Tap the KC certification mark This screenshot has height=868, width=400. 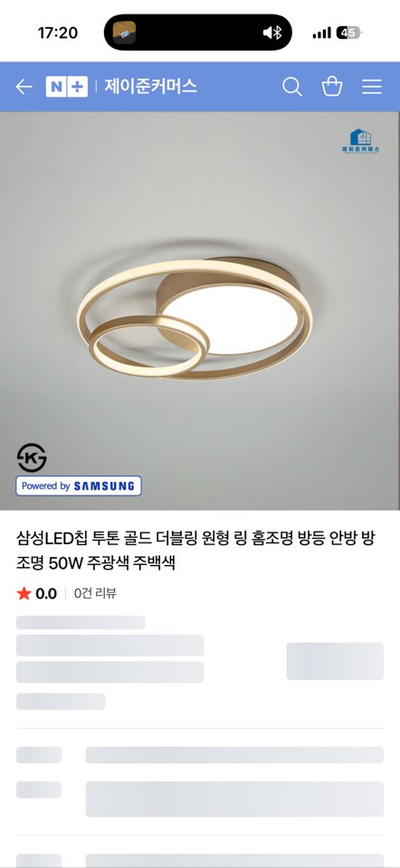32,458
